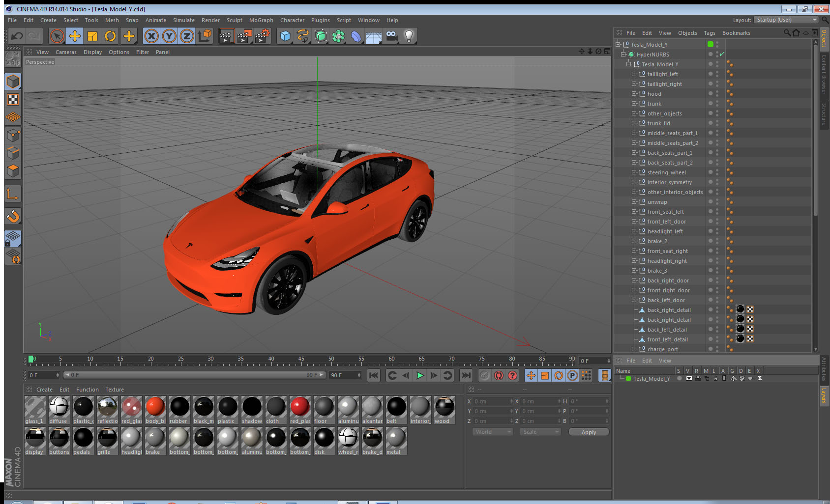Click the Apply button in coordinates panel

[x=589, y=432]
